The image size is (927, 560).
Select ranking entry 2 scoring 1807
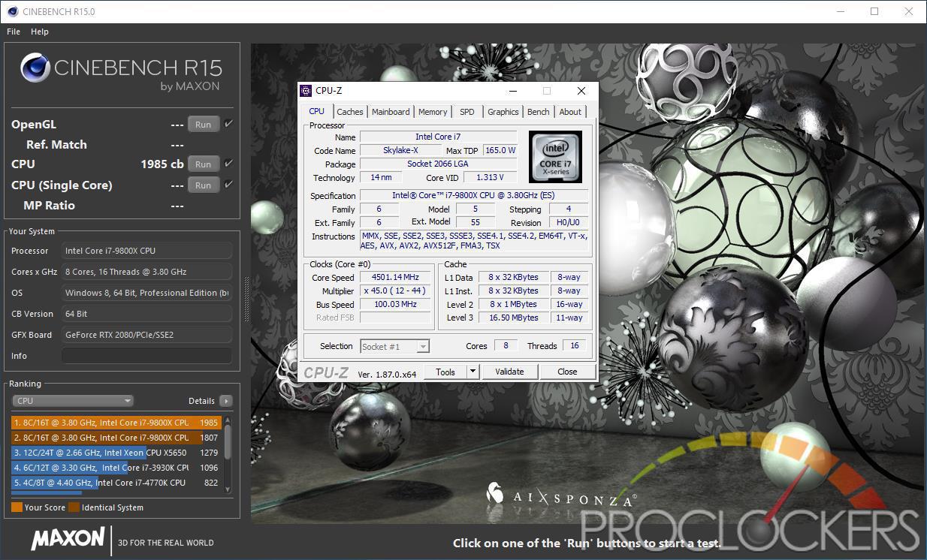click(116, 438)
